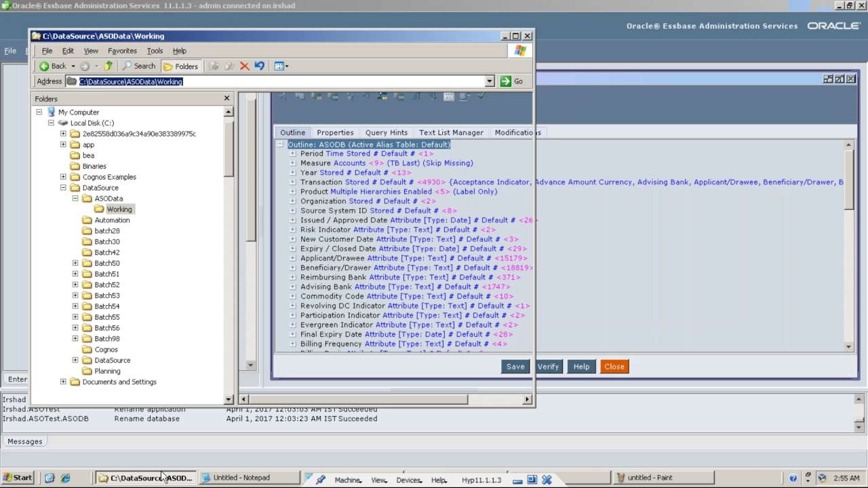The image size is (868, 488).
Task: Expand Documents and Settings folder
Action: (x=63, y=382)
